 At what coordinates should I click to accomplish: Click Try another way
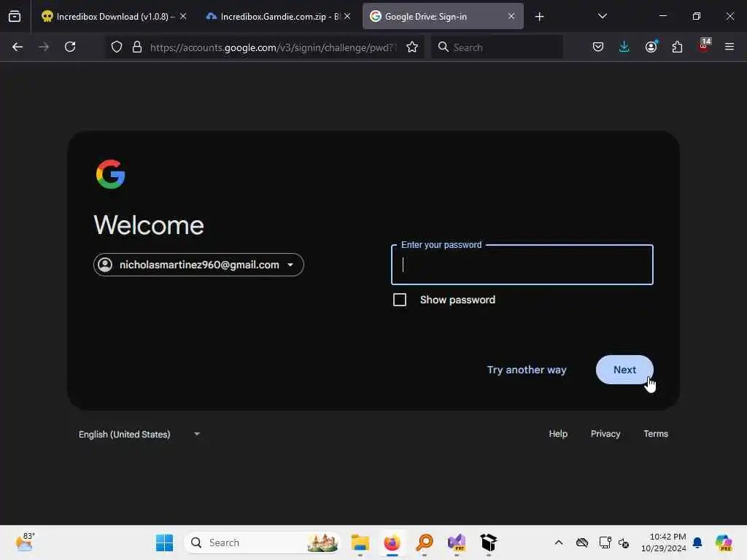click(x=527, y=370)
